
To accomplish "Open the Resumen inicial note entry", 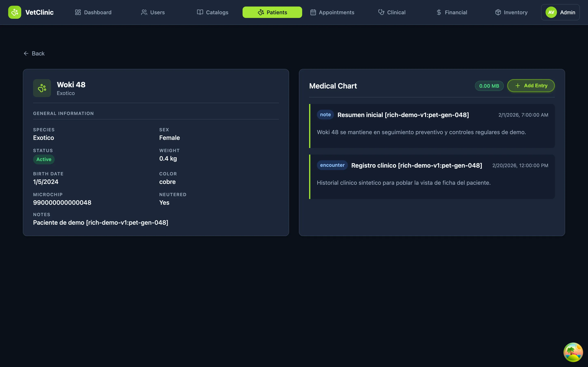I will click(403, 115).
